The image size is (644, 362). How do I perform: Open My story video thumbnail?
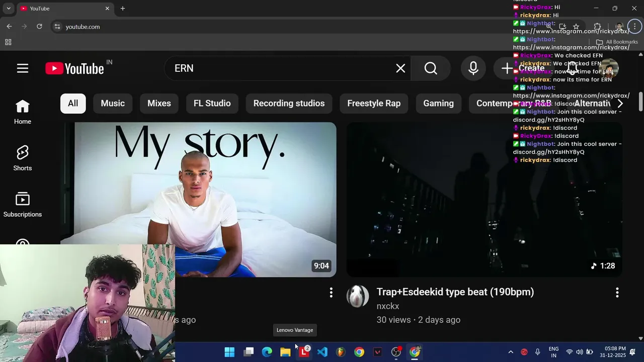(198, 200)
